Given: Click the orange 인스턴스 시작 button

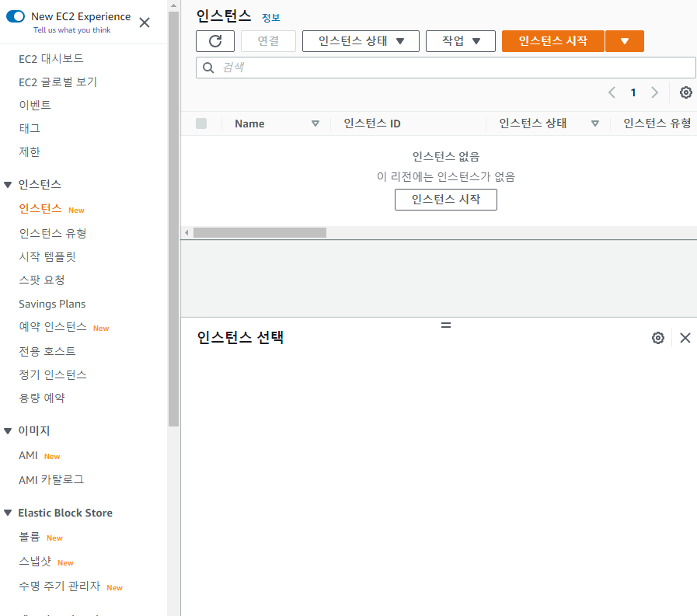Looking at the screenshot, I should [x=553, y=41].
